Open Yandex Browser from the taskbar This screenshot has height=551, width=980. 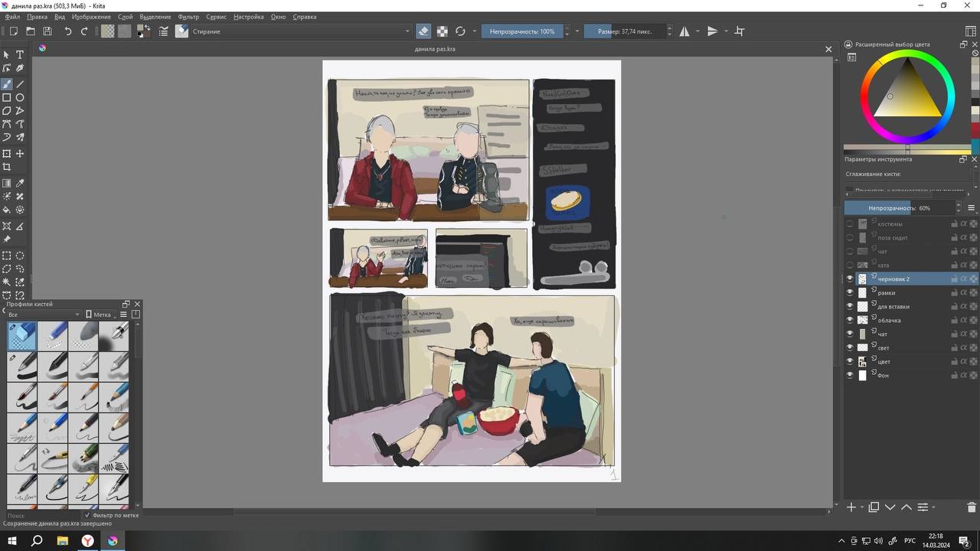pyautogui.click(x=87, y=540)
